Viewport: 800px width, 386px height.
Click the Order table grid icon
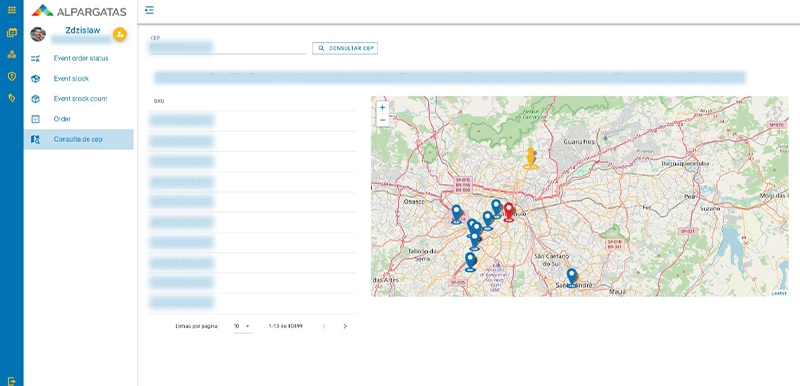(35, 119)
